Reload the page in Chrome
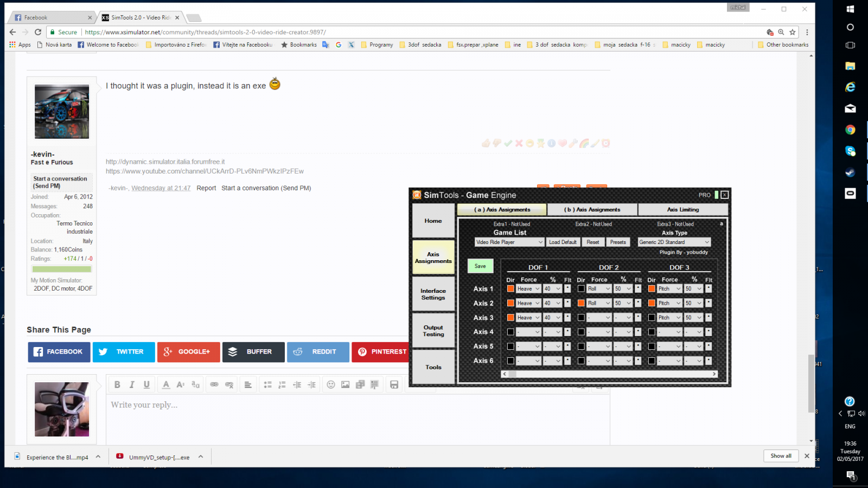Viewport: 868px width, 488px height. pos(38,32)
